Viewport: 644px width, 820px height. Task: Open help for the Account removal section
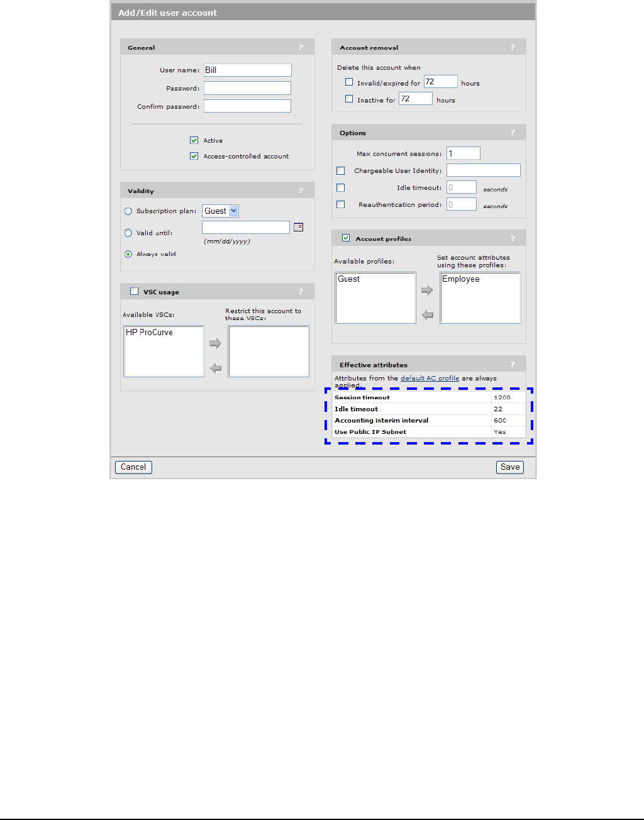pyautogui.click(x=512, y=47)
